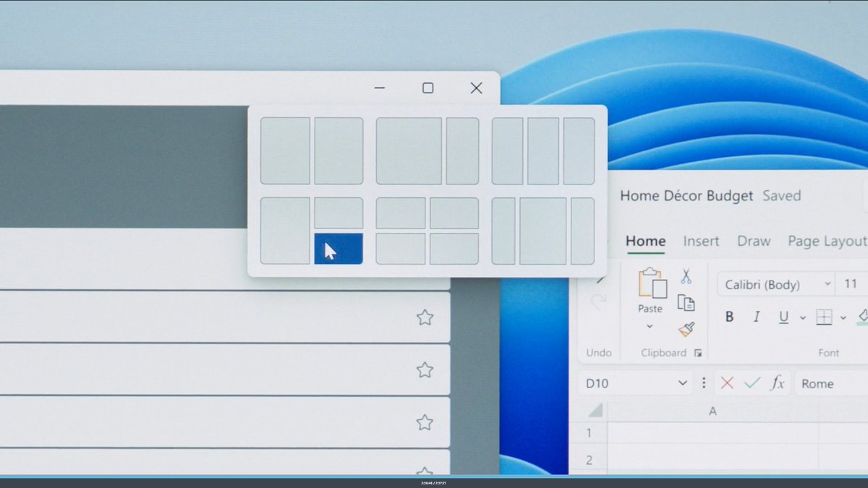Viewport: 868px width, 488px height.
Task: Snap to quarter zone directly above the highlighted zone
Action: point(339,213)
